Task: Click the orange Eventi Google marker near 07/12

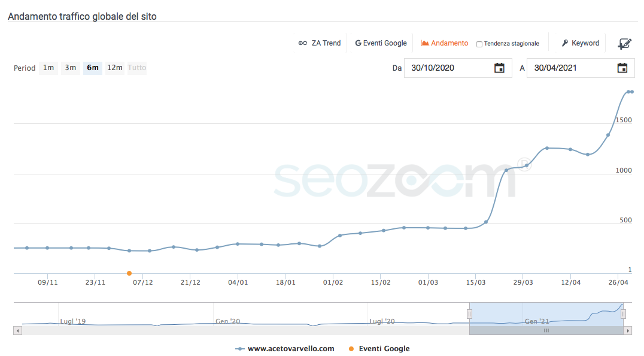Action: pos(129,273)
